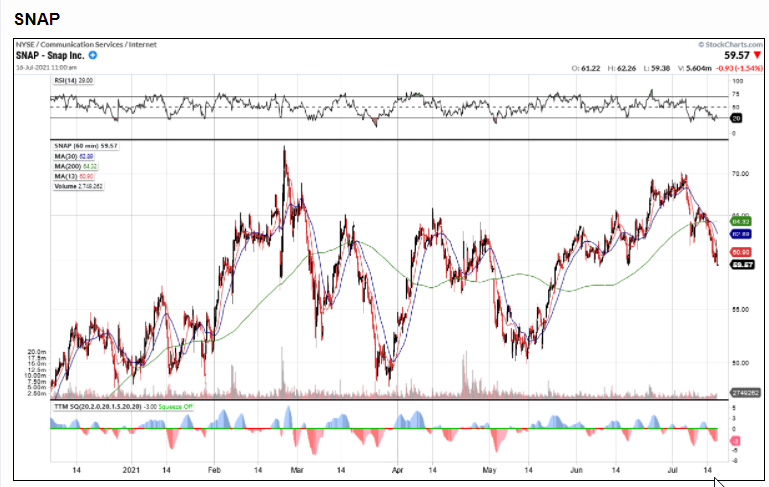Click the blue plus icon beside Snap Inc.
Screen dimensions: 769x487
coord(93,55)
